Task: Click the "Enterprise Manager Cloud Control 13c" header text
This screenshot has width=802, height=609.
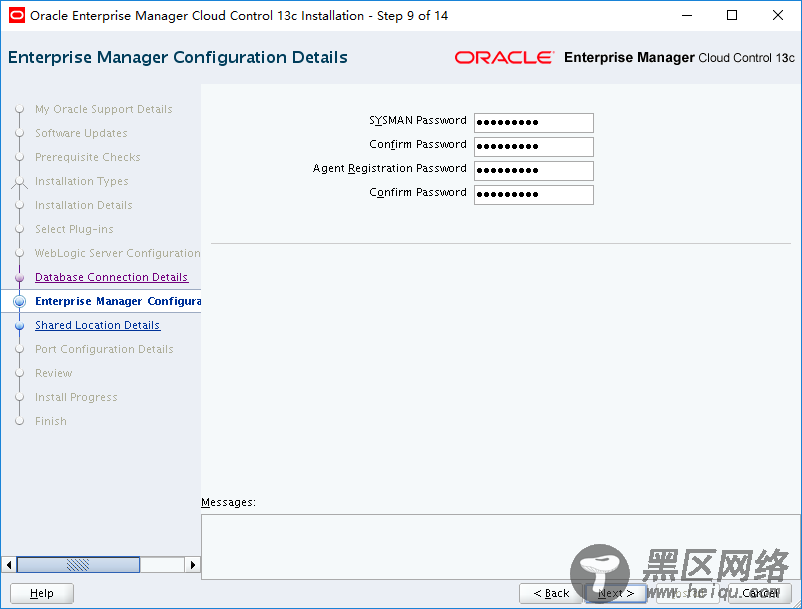Action: pyautogui.click(x=679, y=57)
